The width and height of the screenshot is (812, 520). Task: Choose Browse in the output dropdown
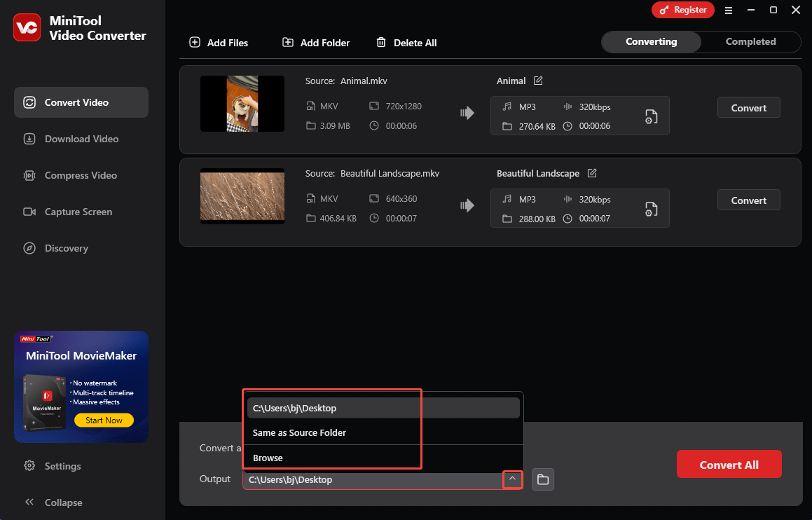pos(383,458)
